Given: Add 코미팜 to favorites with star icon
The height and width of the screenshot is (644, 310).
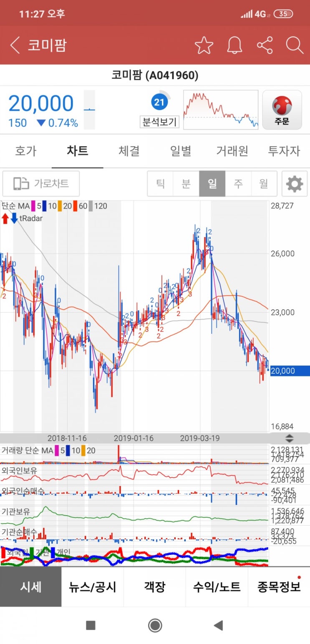Looking at the screenshot, I should point(204,45).
